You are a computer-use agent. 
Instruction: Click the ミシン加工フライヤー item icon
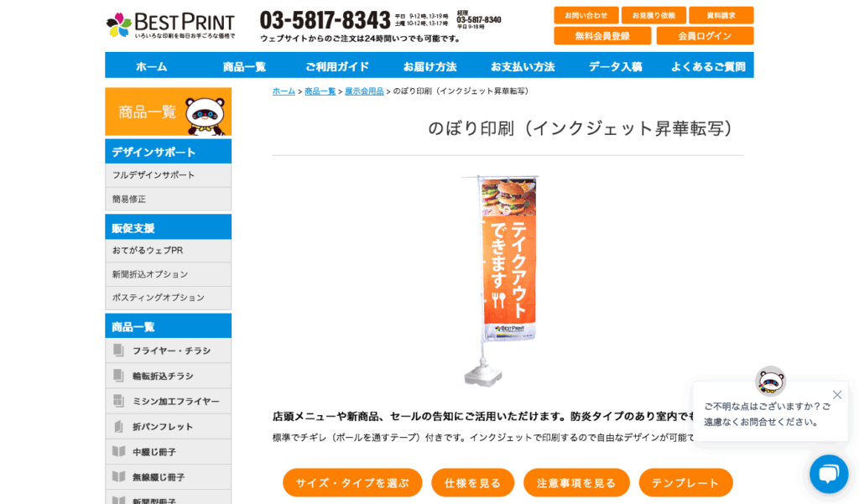[x=118, y=401]
